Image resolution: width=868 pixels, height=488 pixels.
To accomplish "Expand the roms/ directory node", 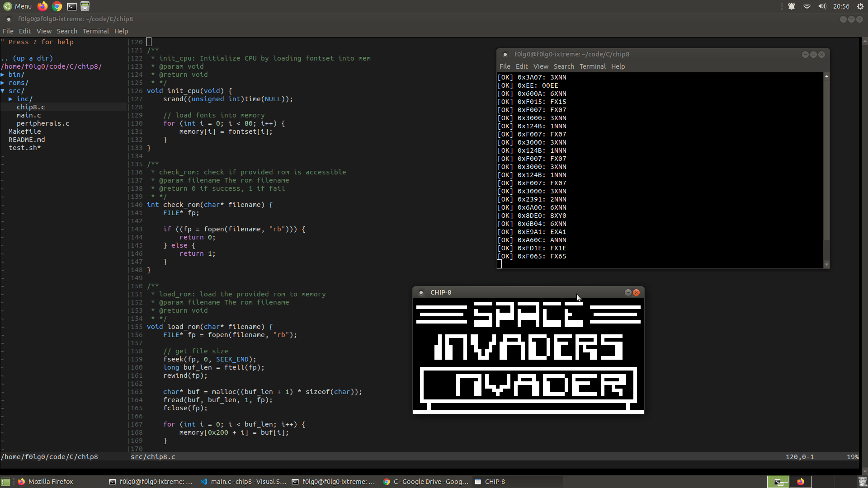I will pyautogui.click(x=18, y=83).
